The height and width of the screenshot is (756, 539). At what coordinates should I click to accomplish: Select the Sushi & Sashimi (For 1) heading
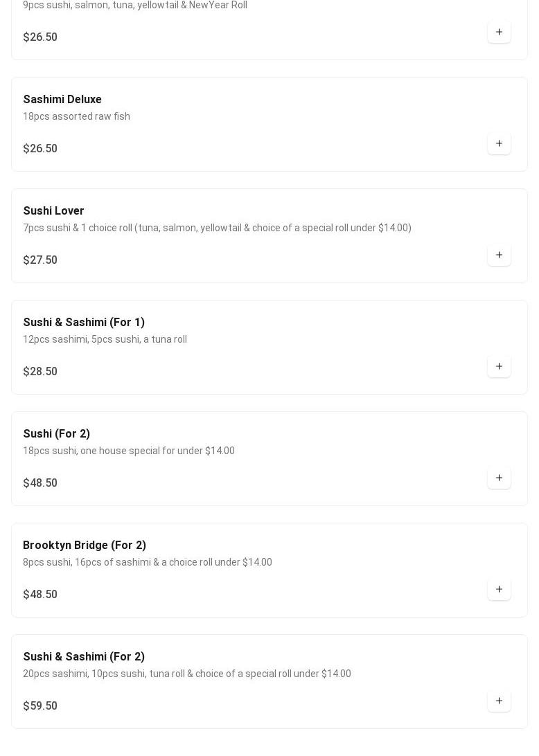(x=84, y=323)
